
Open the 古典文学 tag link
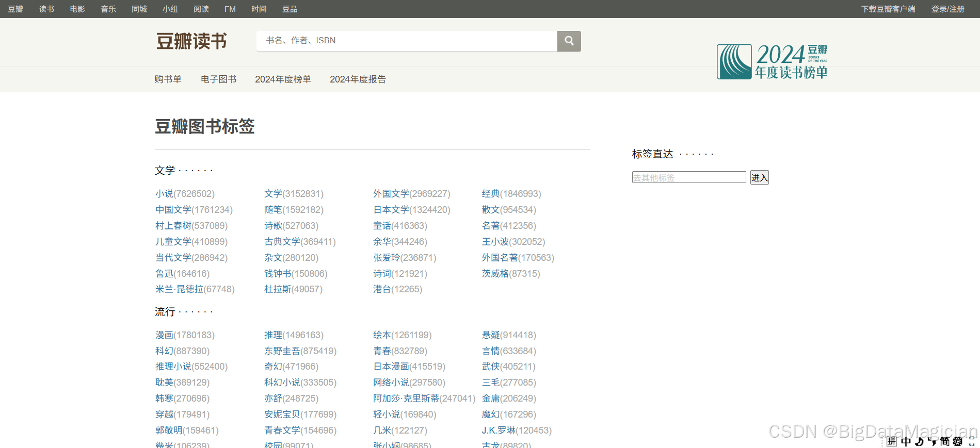(x=282, y=242)
